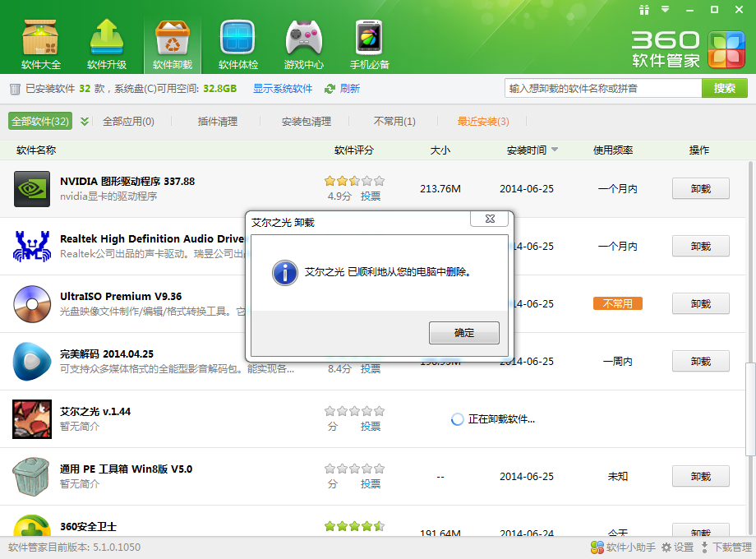Open the title bar dropdown menu arrow

(x=666, y=9)
